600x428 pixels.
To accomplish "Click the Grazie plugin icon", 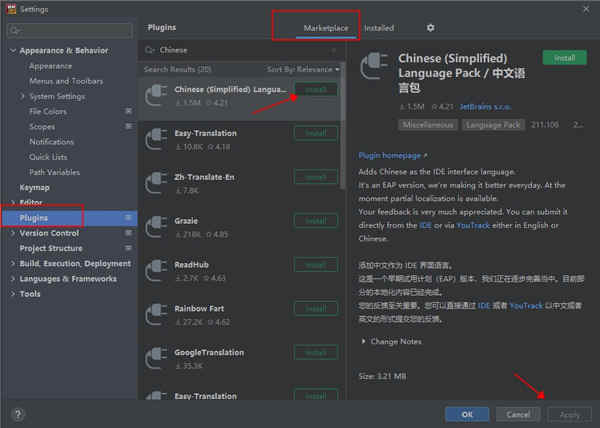I will click(x=157, y=227).
